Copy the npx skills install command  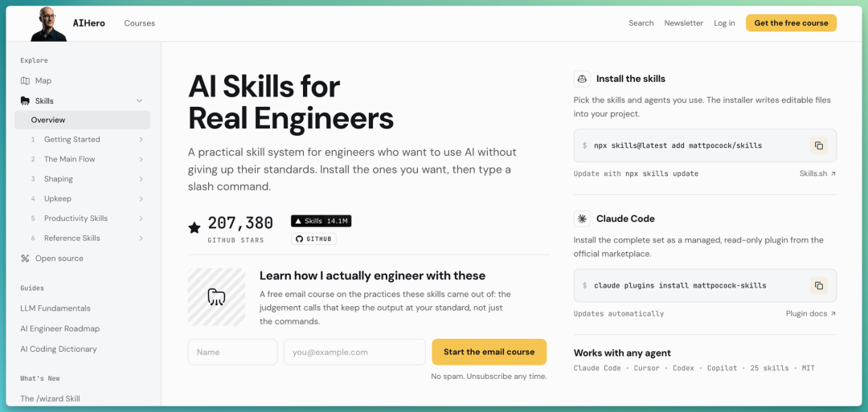[x=819, y=145]
